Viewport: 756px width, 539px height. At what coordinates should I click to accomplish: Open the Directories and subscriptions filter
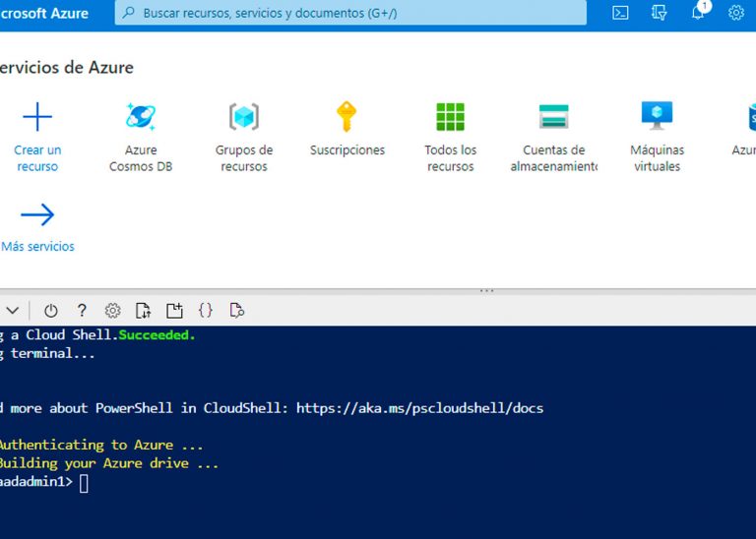tap(660, 13)
